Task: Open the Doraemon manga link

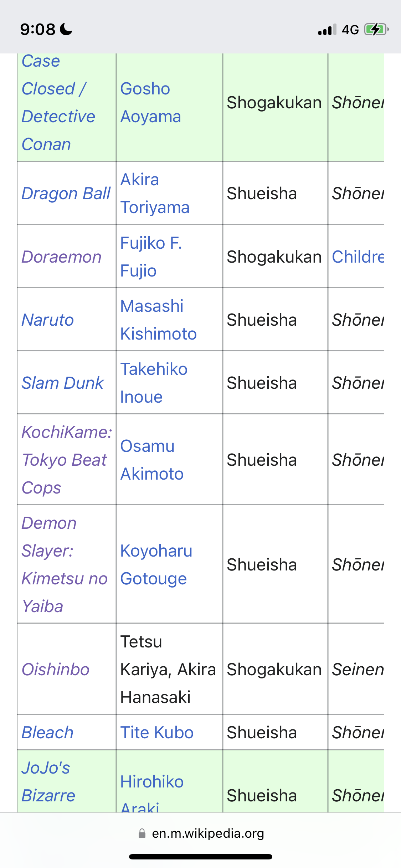Action: click(x=61, y=257)
